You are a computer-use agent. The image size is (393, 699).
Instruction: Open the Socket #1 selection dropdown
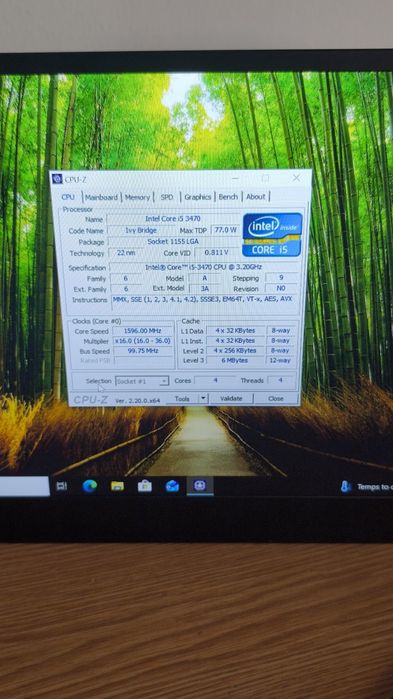pos(142,381)
